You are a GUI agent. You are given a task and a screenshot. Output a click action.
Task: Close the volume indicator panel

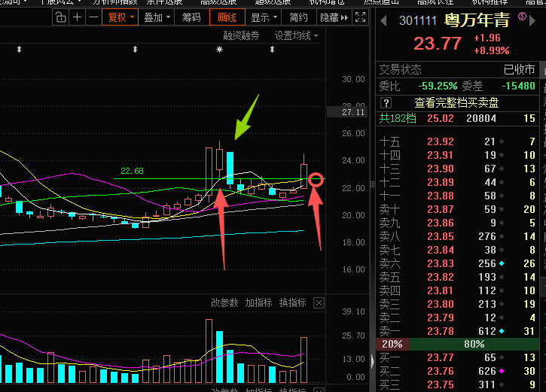point(319,303)
